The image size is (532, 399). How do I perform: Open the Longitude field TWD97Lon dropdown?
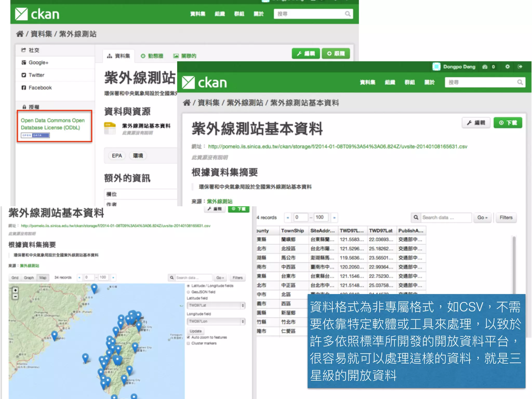(x=216, y=321)
